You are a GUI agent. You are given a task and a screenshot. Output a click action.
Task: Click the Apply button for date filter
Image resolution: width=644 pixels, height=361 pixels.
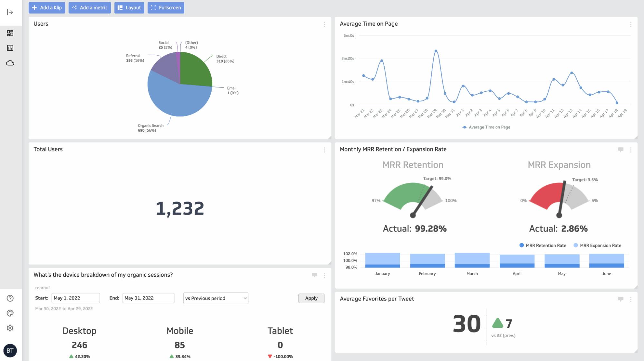[311, 297]
